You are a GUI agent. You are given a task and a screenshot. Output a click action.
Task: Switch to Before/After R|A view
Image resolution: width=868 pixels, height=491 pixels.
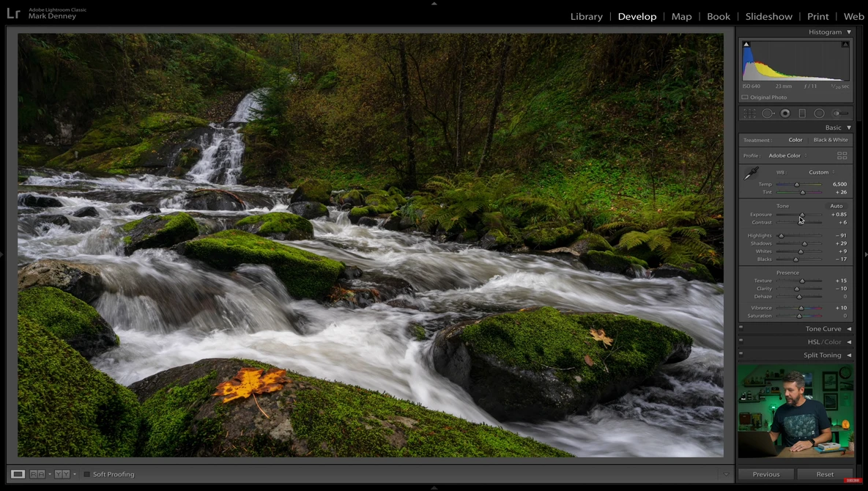37,474
